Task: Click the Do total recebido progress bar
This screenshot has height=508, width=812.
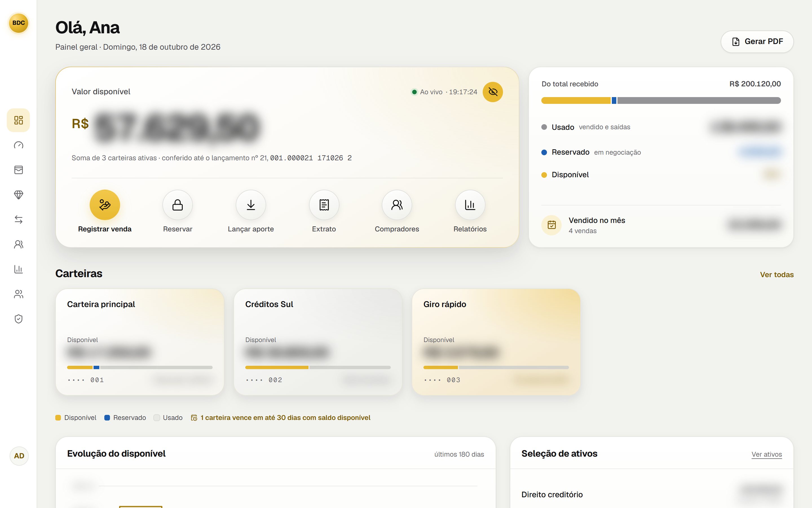Action: [661, 100]
